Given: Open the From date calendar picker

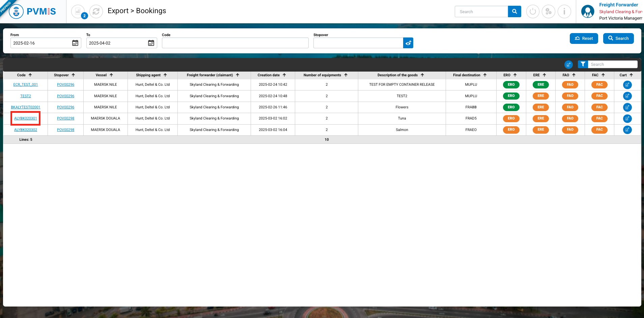Looking at the screenshot, I should (75, 43).
